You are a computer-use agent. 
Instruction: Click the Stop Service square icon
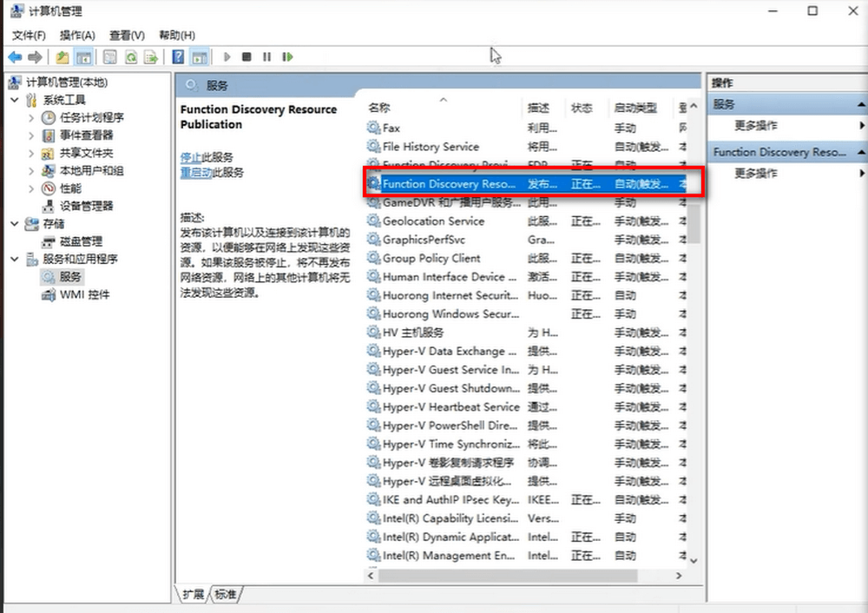click(247, 57)
